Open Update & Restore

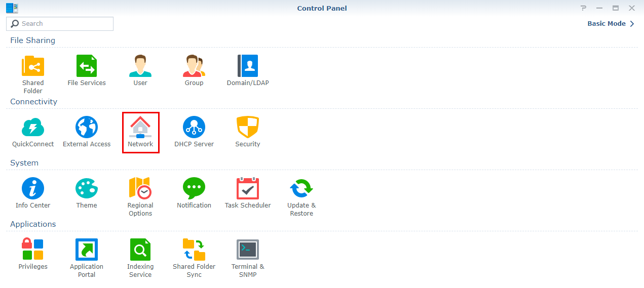[x=301, y=189]
